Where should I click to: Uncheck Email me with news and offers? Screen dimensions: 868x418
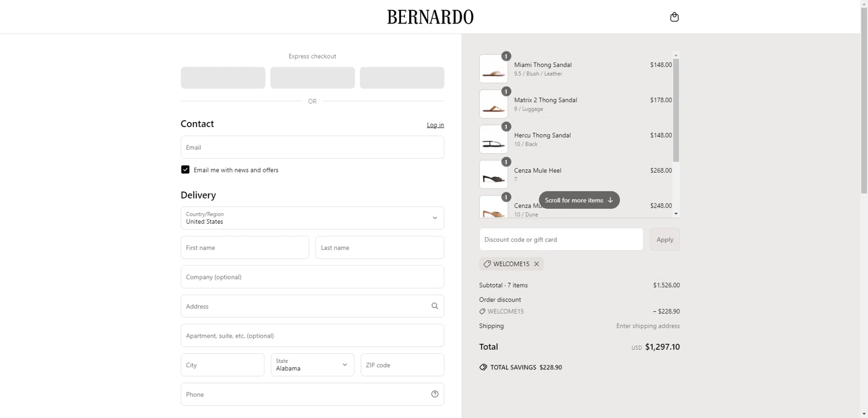tap(185, 169)
